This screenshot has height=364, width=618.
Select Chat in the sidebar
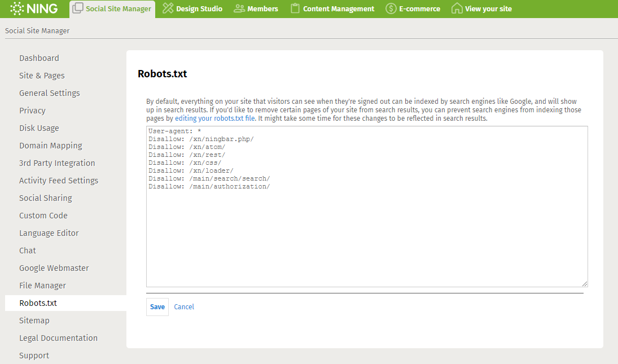(28, 251)
